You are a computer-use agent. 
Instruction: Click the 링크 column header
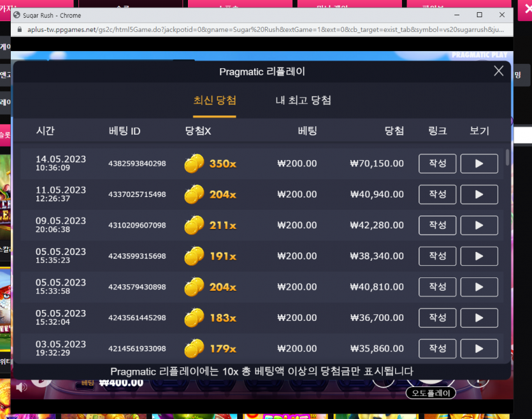click(x=437, y=131)
